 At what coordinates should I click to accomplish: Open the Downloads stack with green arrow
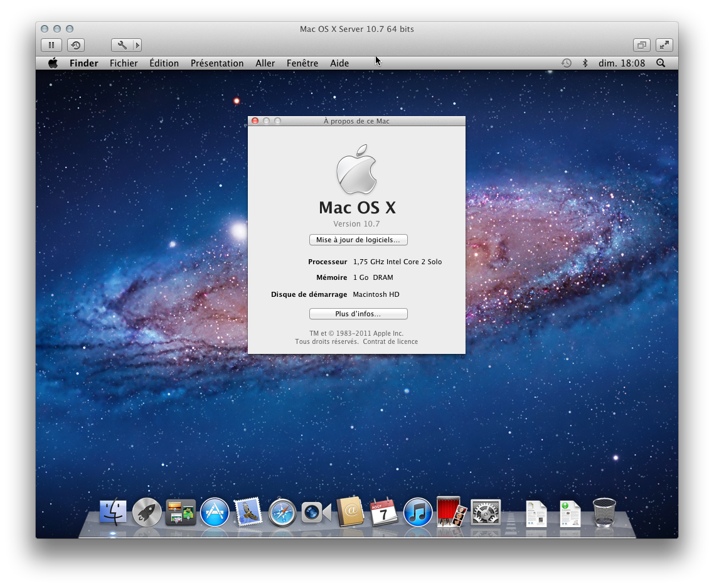(x=570, y=514)
